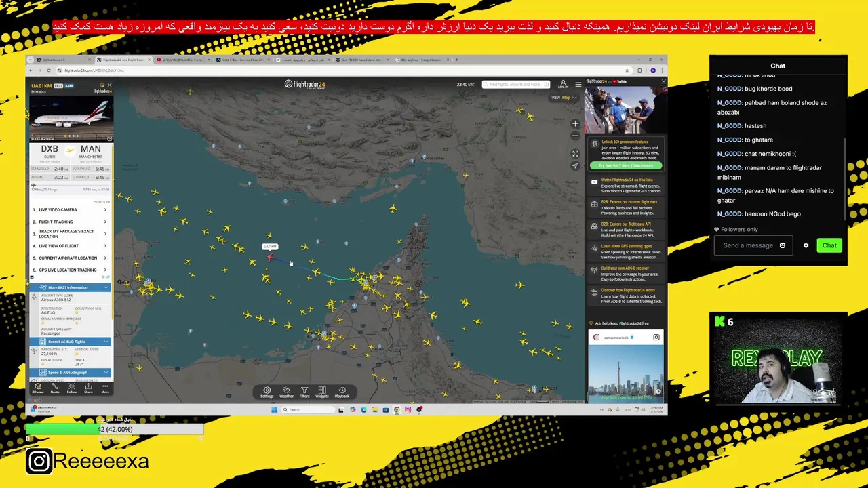Viewport: 868px width, 488px height.
Task: Expand the LIVE VIEW OF FLIGHT entry
Action: [70, 246]
